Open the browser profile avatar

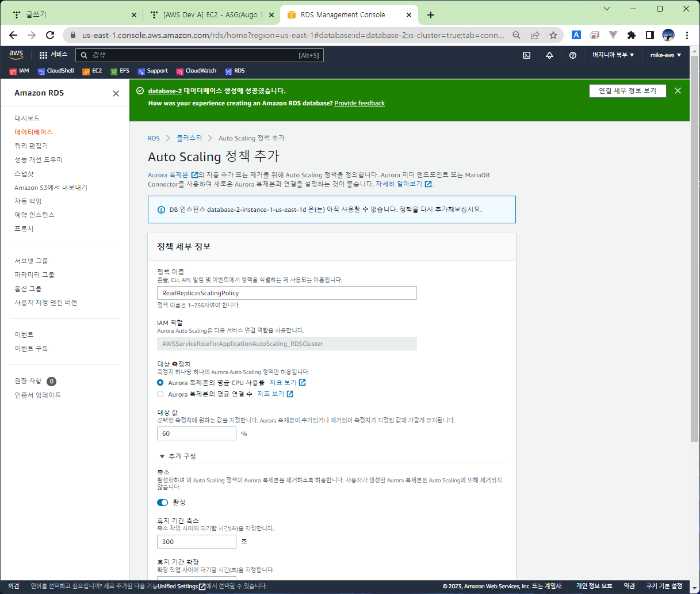[x=668, y=35]
